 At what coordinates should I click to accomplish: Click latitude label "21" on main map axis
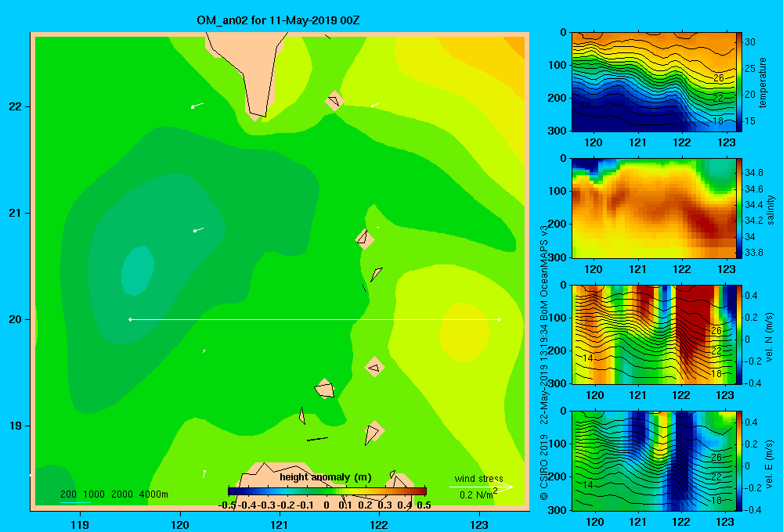coord(16,213)
